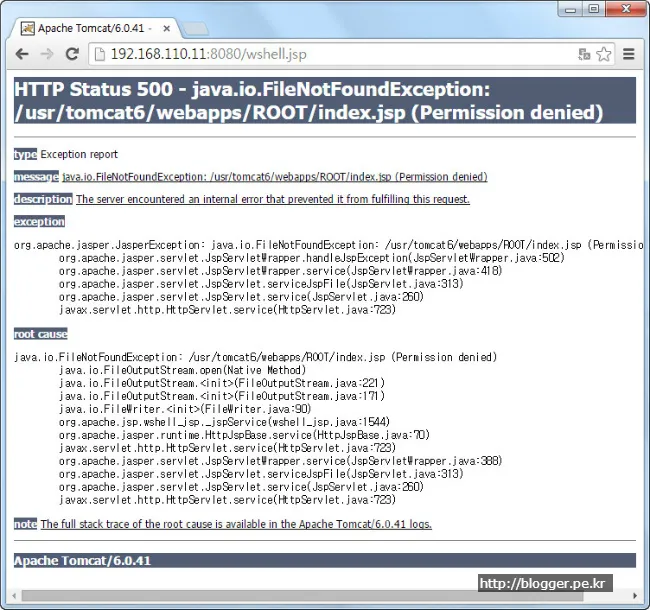Click the page icon in address bar

(100, 54)
